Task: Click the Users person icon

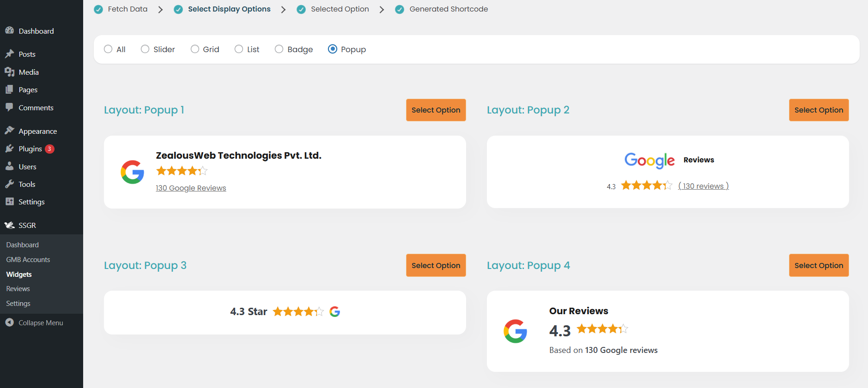Action: (9, 167)
